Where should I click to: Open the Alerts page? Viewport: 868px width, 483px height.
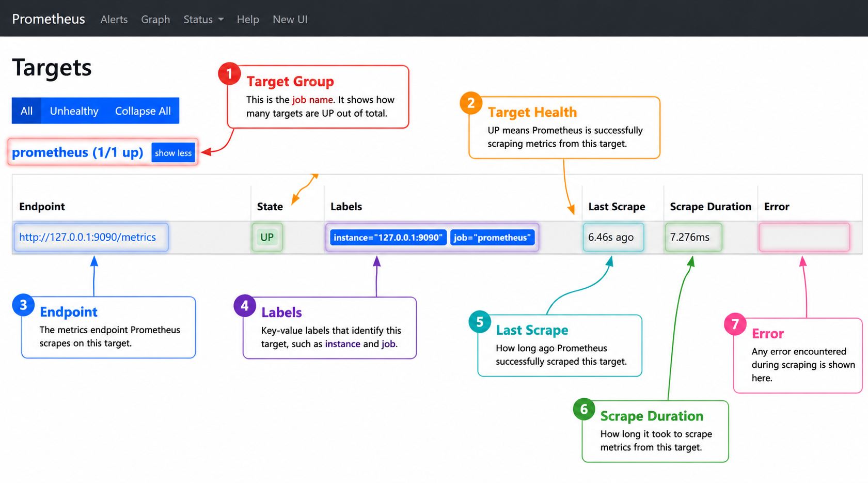[114, 19]
